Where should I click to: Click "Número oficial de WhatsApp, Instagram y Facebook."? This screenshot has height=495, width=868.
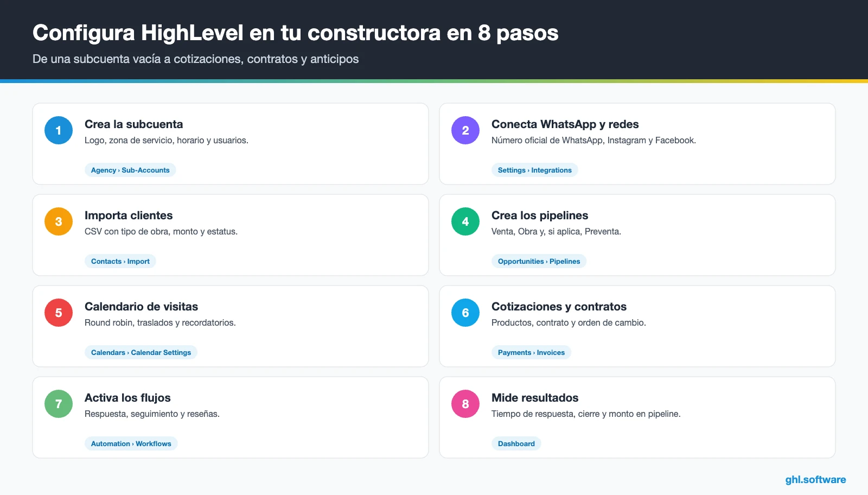[x=593, y=140]
